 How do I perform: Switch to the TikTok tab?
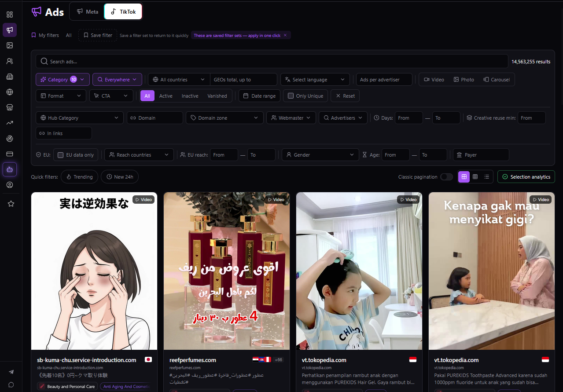(123, 11)
